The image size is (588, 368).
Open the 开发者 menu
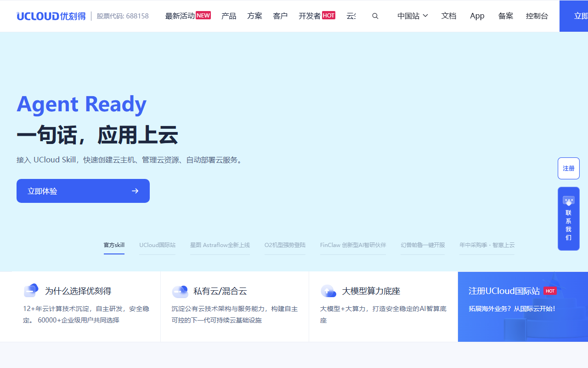310,16
